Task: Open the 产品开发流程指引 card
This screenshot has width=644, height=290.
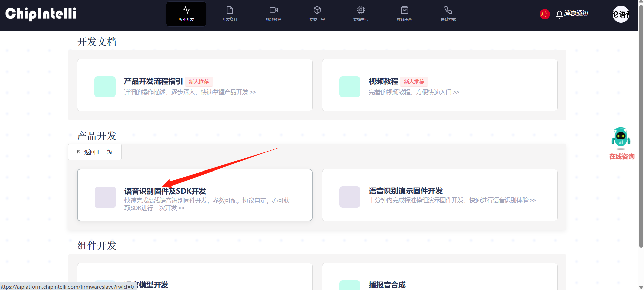Action: 195,85
